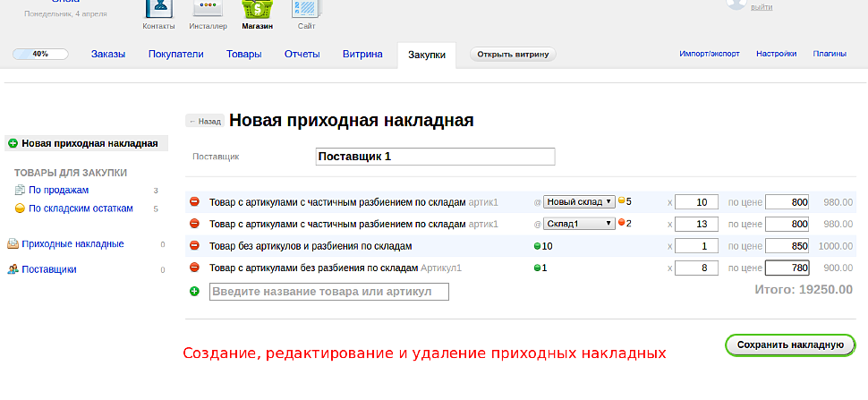Remove the first row with Новый склад
Viewport: 868px width, 400px height.
point(194,202)
